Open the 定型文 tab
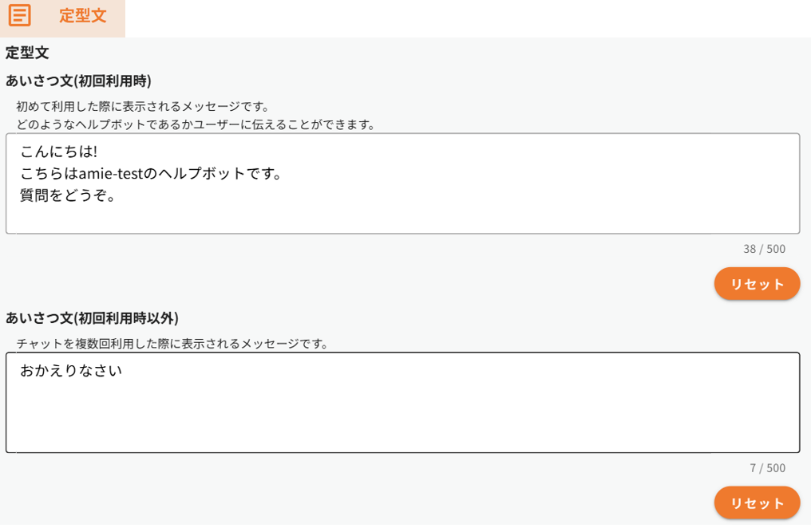The image size is (811, 532). pos(82,16)
